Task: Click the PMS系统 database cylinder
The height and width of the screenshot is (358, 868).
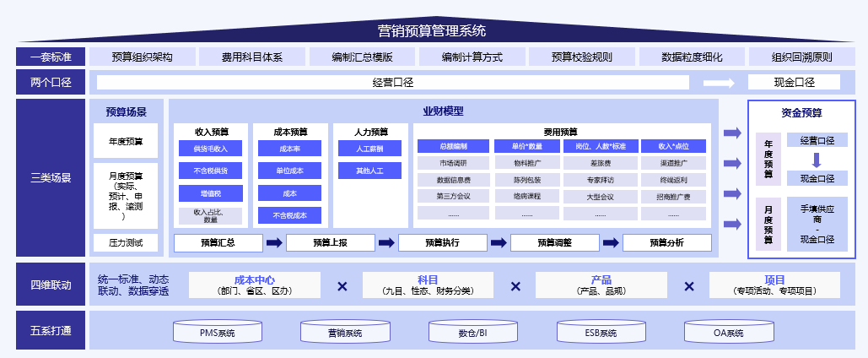Action: [218, 331]
